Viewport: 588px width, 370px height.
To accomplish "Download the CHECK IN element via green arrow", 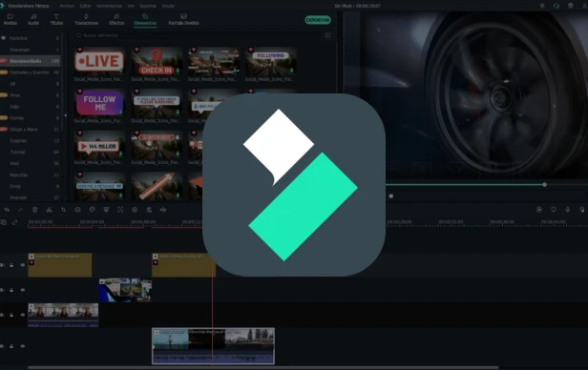I will click(178, 71).
